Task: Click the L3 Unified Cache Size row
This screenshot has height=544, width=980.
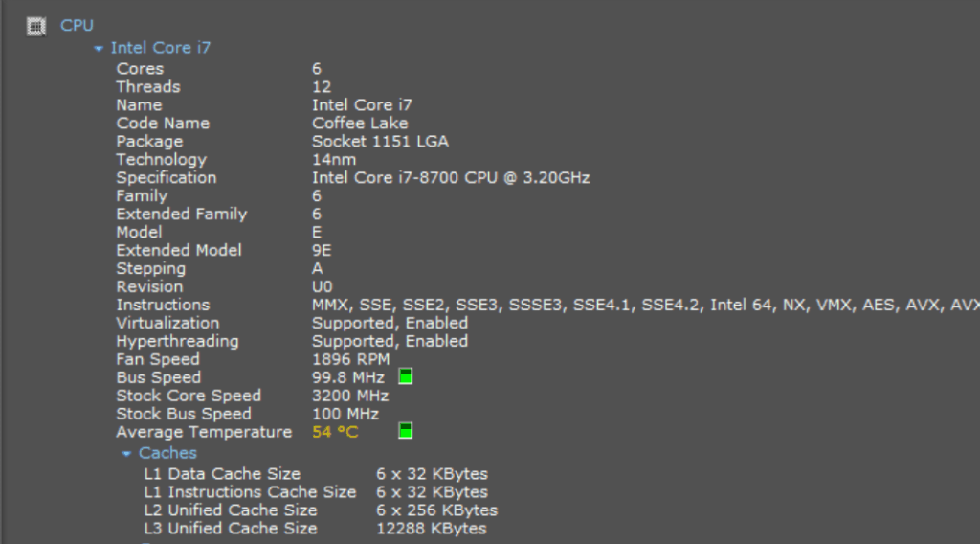Action: (231, 529)
